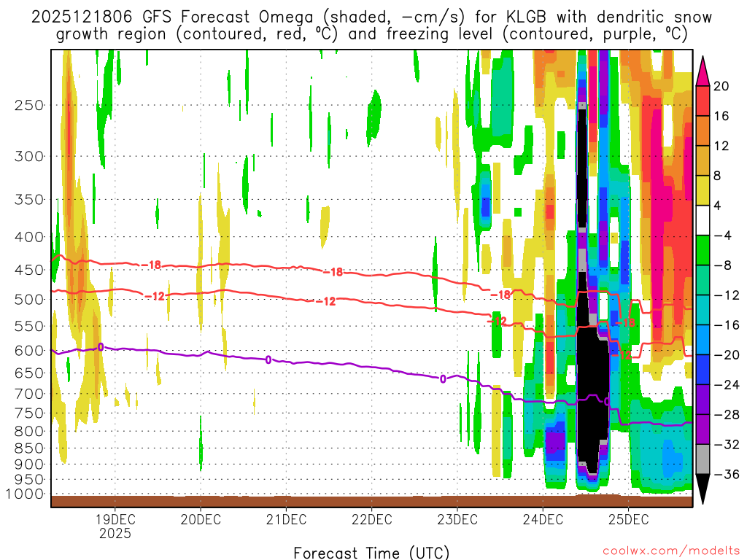Click the black strong omega column near 24DEC
The width and height of the screenshot is (747, 560).
click(x=592, y=376)
